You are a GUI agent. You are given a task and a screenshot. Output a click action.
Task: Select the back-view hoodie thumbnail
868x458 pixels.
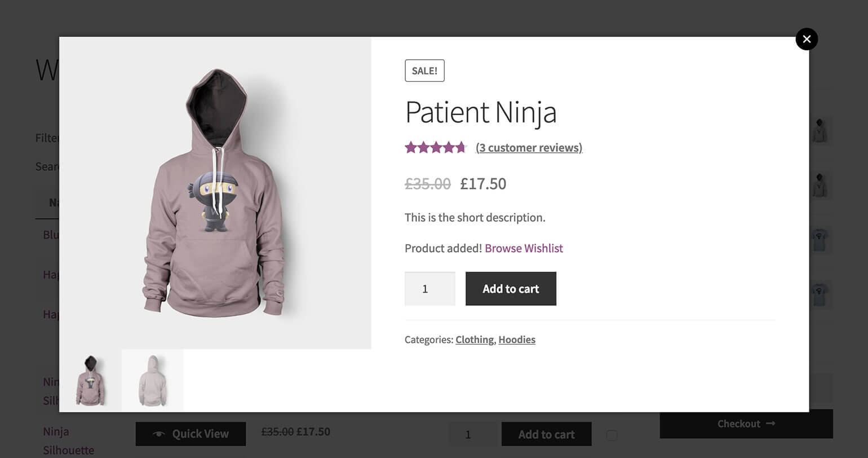(152, 381)
